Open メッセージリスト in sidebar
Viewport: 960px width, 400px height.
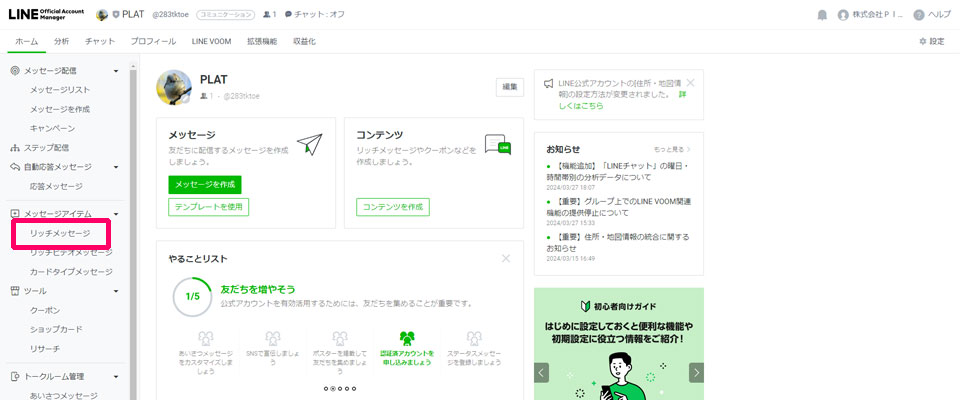click(x=60, y=90)
